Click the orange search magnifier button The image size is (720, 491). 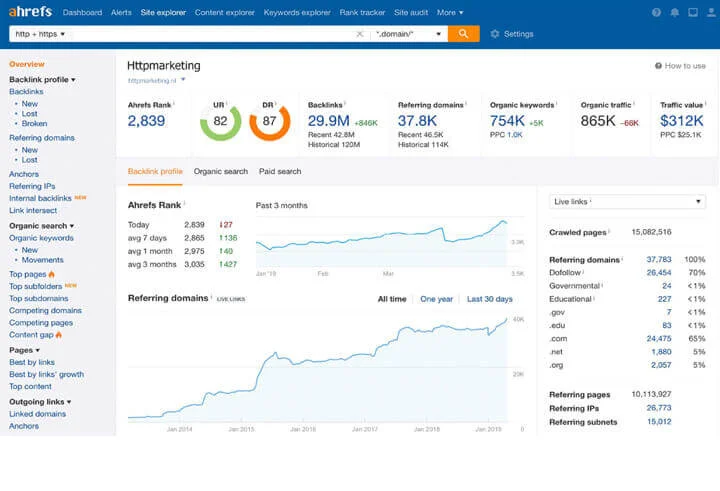[463, 34]
